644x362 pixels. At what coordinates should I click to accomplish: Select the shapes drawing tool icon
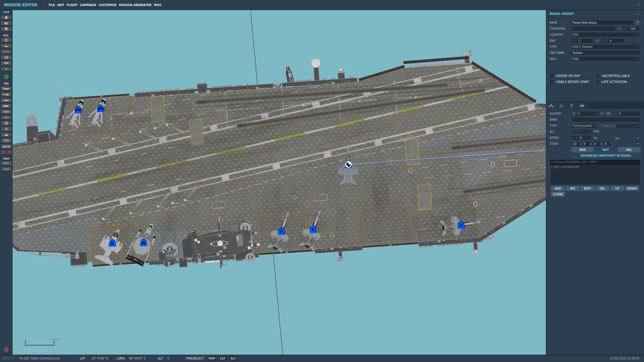coord(6,147)
